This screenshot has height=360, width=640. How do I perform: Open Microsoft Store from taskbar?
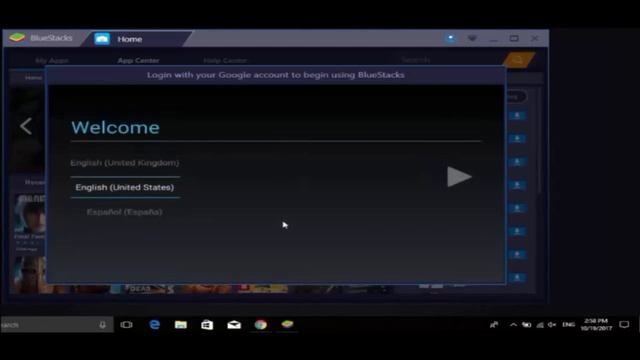tap(207, 325)
